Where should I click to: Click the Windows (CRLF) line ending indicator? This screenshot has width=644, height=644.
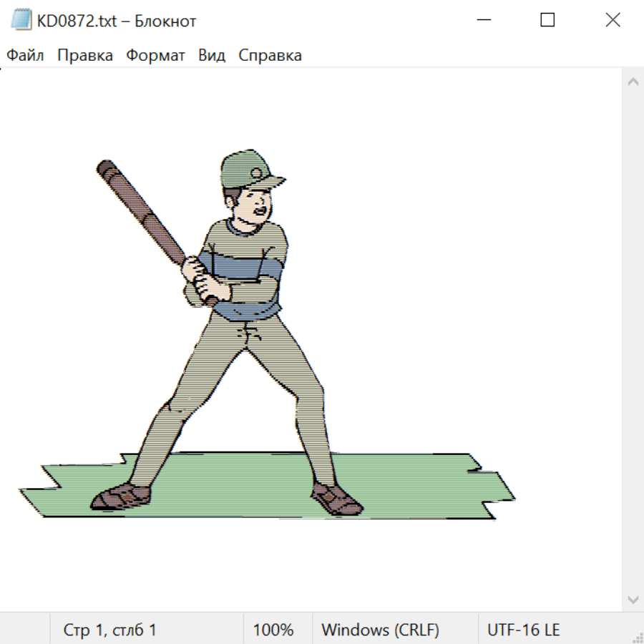(380, 630)
